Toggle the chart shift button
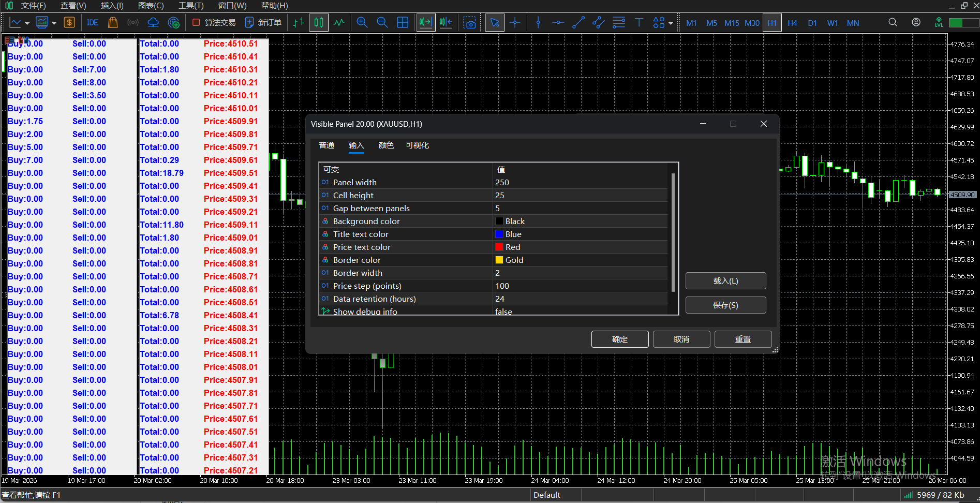The width and height of the screenshot is (980, 503). (446, 23)
